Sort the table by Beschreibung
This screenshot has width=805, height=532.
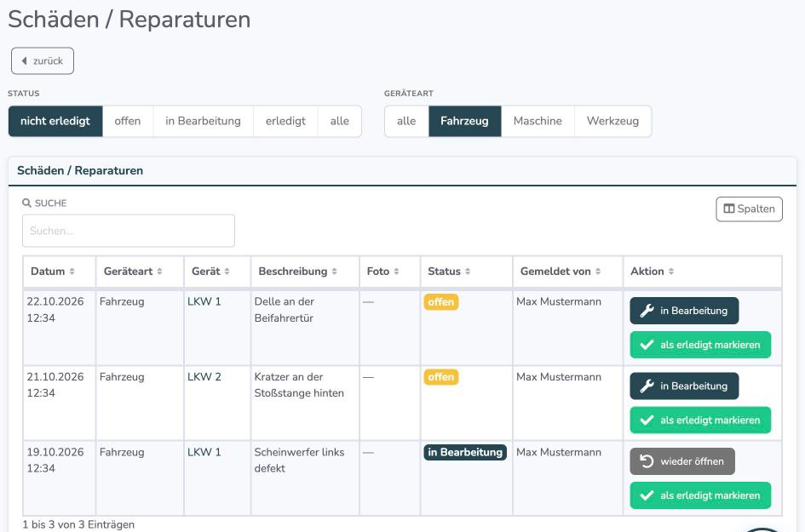point(305,272)
